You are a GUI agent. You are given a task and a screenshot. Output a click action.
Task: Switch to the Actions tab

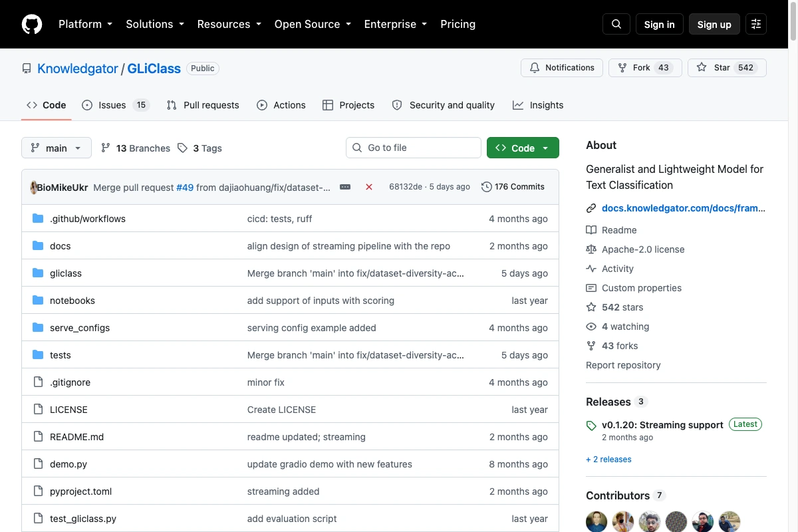(281, 105)
